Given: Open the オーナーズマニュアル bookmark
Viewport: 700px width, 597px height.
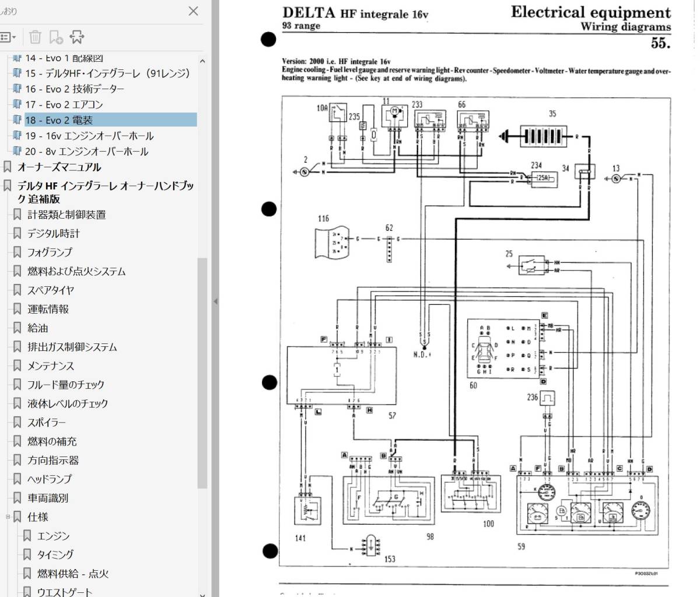Looking at the screenshot, I should (x=59, y=167).
